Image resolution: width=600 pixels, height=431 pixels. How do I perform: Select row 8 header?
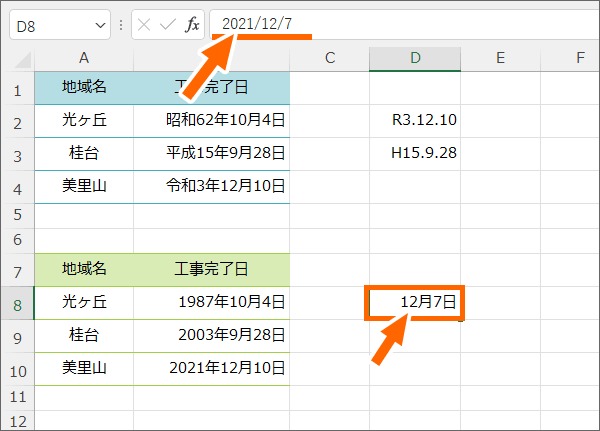18,303
